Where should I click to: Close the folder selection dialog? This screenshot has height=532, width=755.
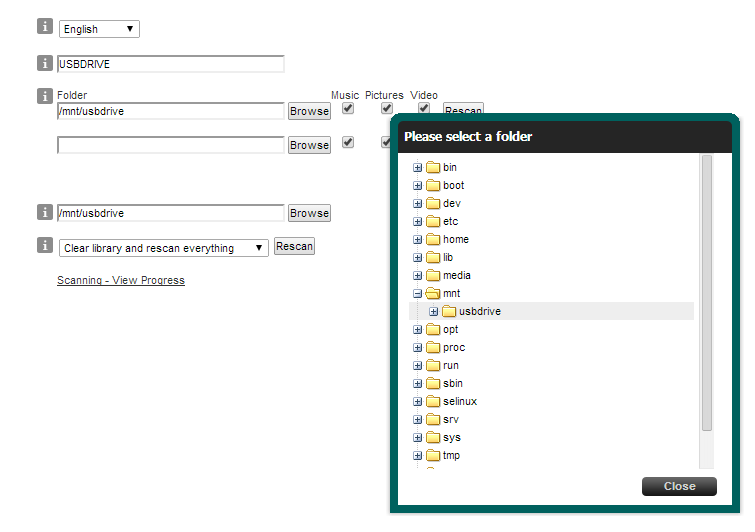(x=679, y=487)
